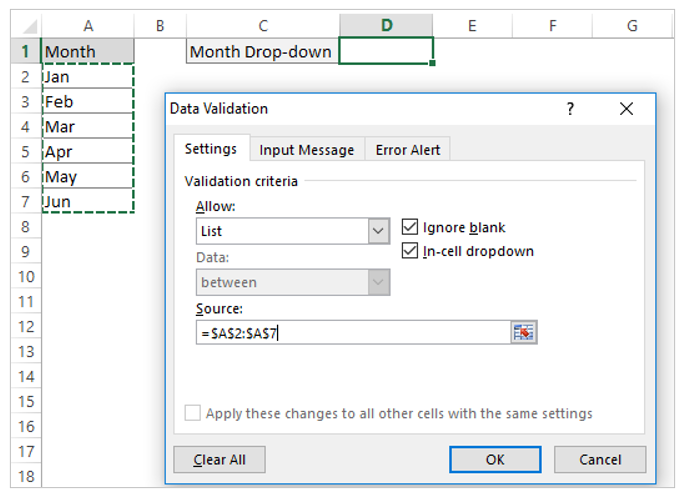Viewport: 682px width, 497px height.
Task: Click the Clear All button
Action: tap(219, 460)
